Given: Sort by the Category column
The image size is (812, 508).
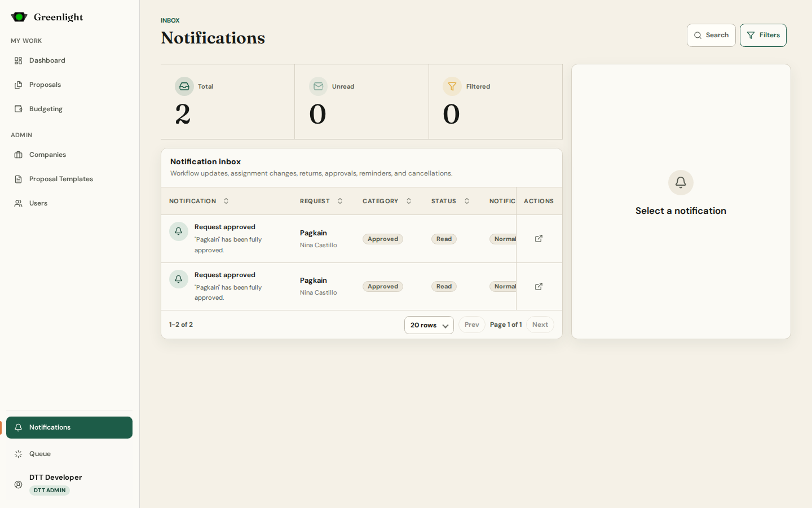Looking at the screenshot, I should (387, 201).
